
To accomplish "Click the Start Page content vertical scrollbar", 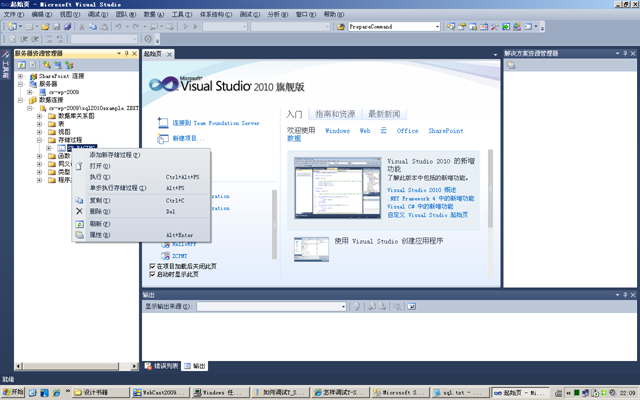I will point(491,189).
